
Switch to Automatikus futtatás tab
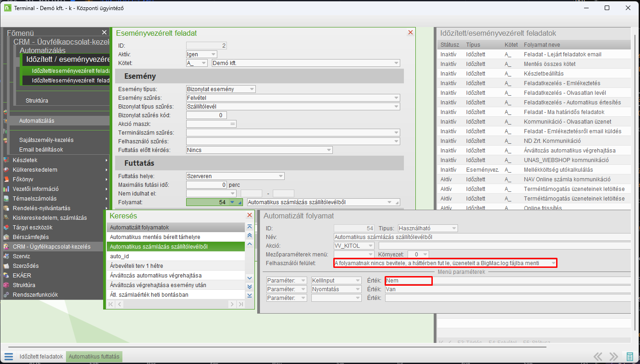point(94,357)
